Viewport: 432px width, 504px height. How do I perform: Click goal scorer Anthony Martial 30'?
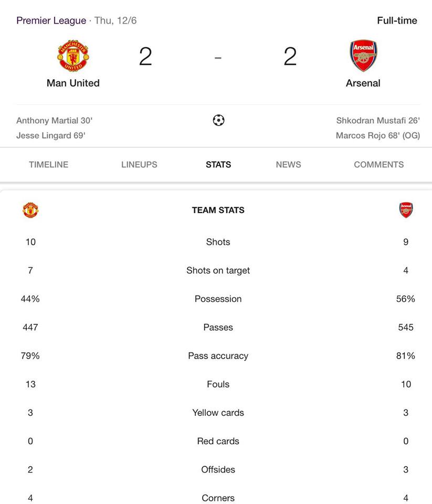click(x=54, y=121)
